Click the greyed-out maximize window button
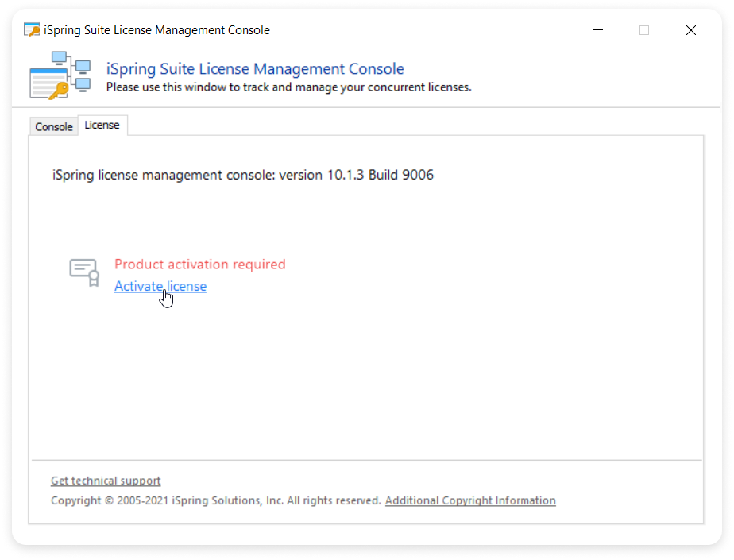The image size is (734, 560). [644, 30]
